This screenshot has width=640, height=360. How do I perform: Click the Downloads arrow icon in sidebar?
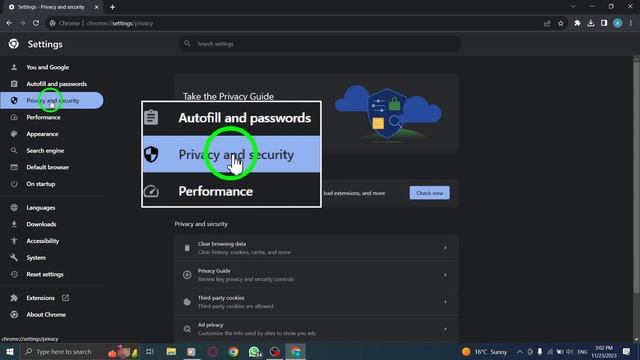[14, 224]
